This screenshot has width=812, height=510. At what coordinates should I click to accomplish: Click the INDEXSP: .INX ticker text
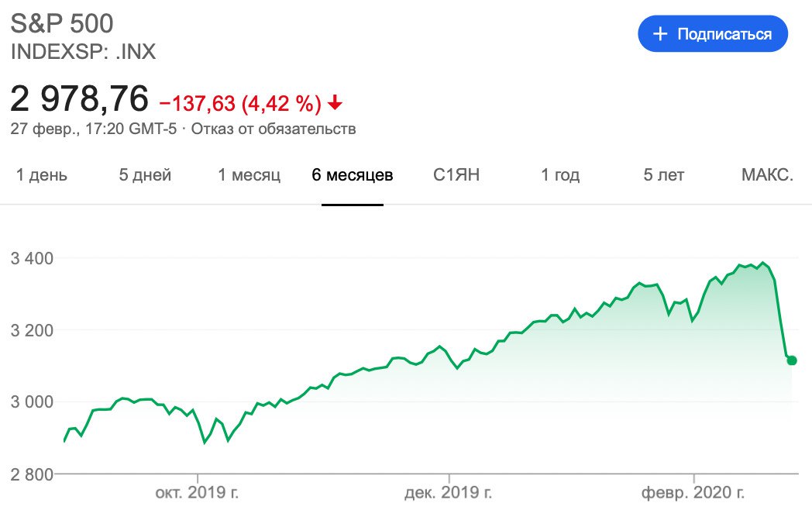click(x=83, y=53)
